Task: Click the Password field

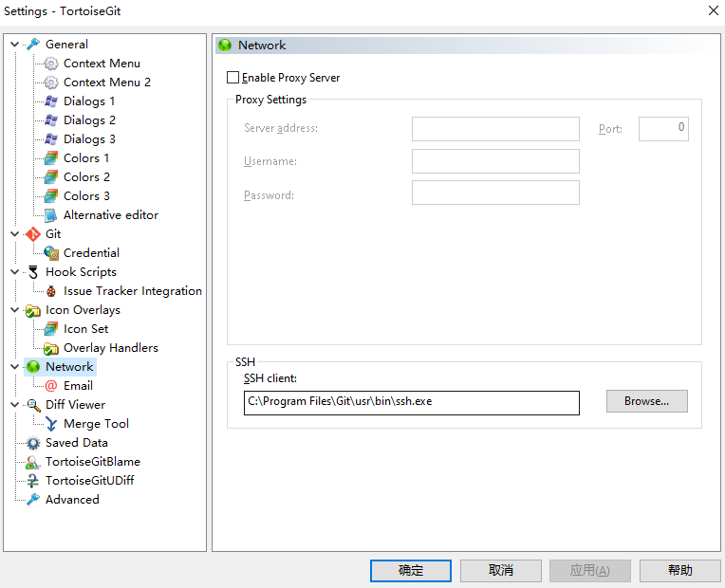Action: pyautogui.click(x=495, y=193)
